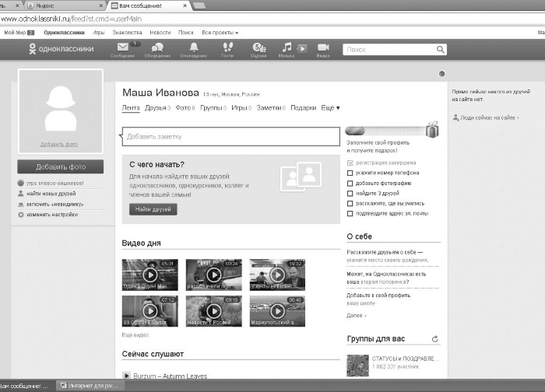The height and width of the screenshot is (392, 545).
Task: Check the укажите номер телефона checkbox
Action: point(350,173)
